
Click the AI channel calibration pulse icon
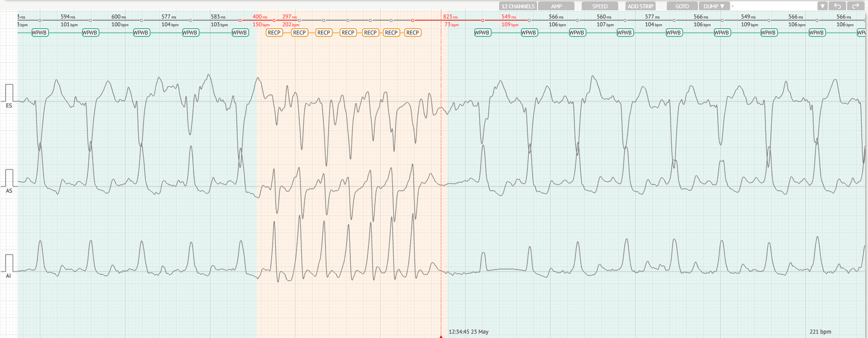[x=9, y=263]
